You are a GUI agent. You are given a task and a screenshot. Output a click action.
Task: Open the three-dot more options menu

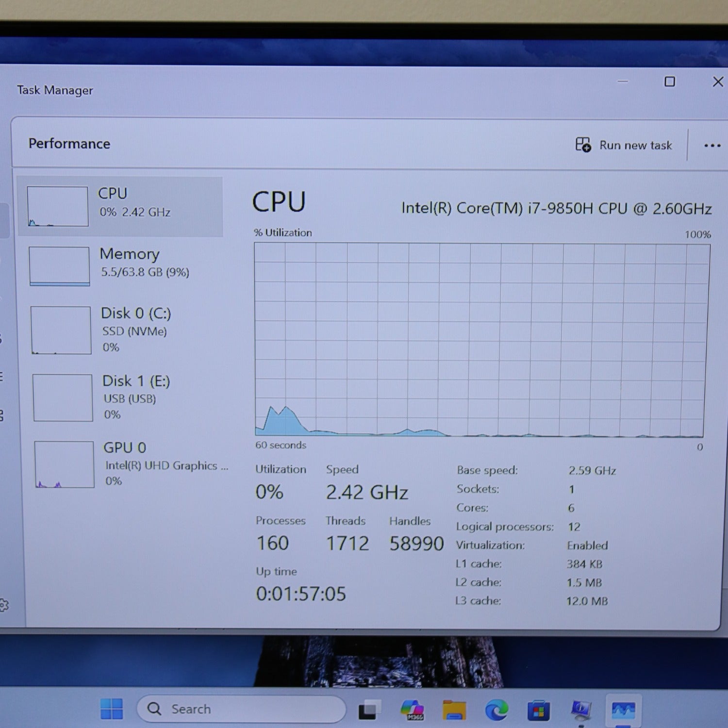point(712,146)
